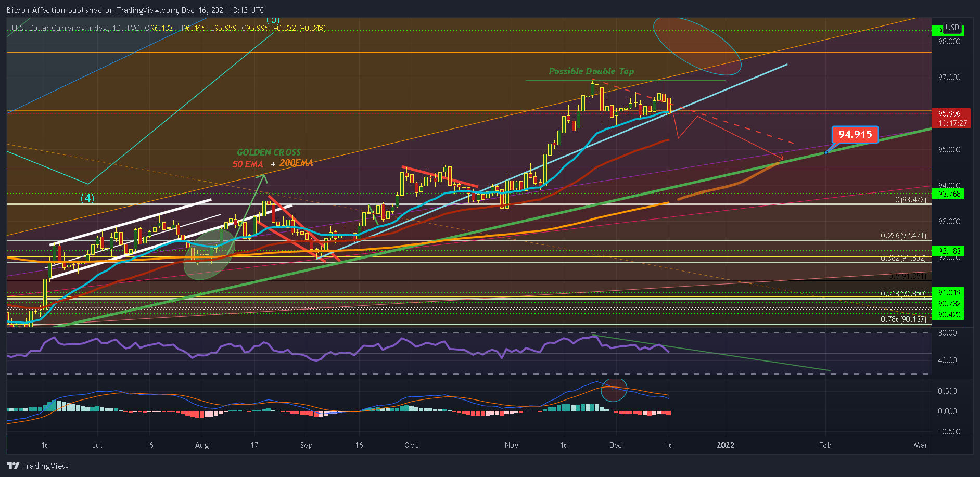Click the '200EMA' orange label
This screenshot has height=477, width=980.
[x=296, y=163]
